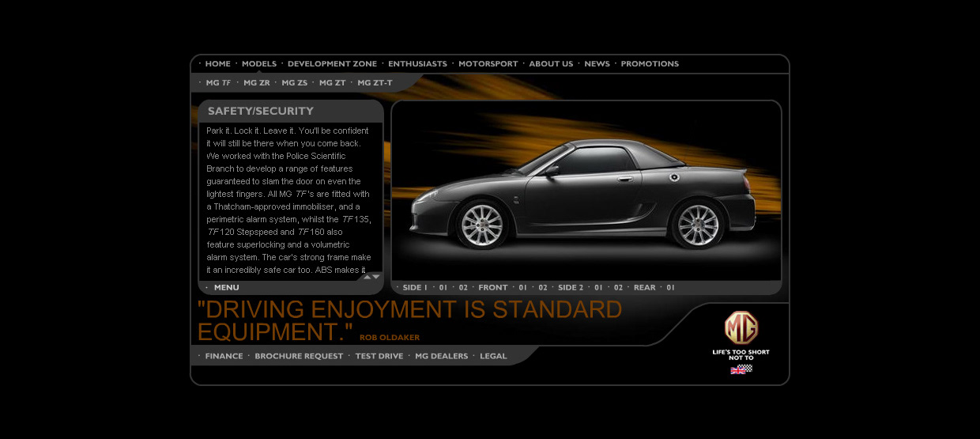Show SIDE 2 view 02
Viewport: 980px width, 439px height.
tap(619, 288)
